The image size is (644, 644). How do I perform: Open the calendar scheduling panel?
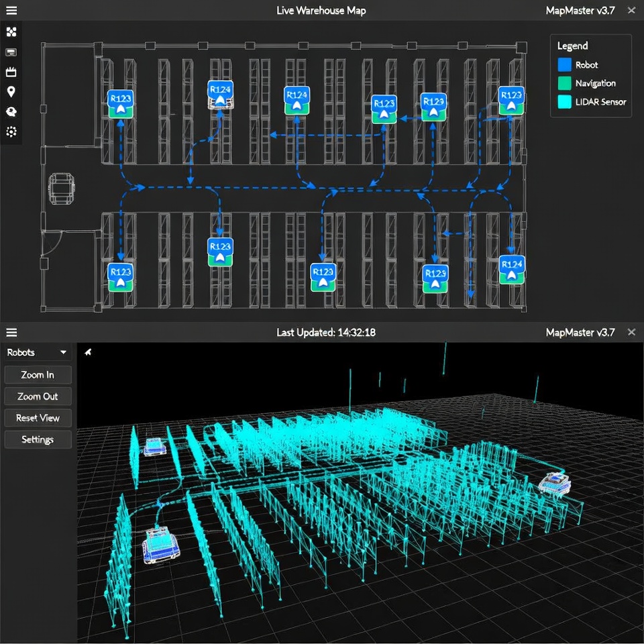pos(11,72)
